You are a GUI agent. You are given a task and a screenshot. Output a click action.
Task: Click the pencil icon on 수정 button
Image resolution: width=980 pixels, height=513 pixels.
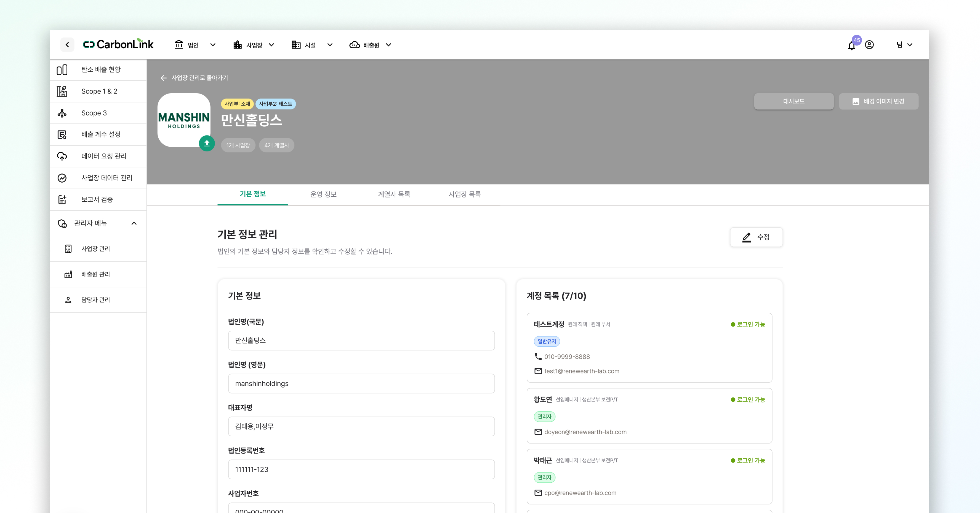coord(747,237)
